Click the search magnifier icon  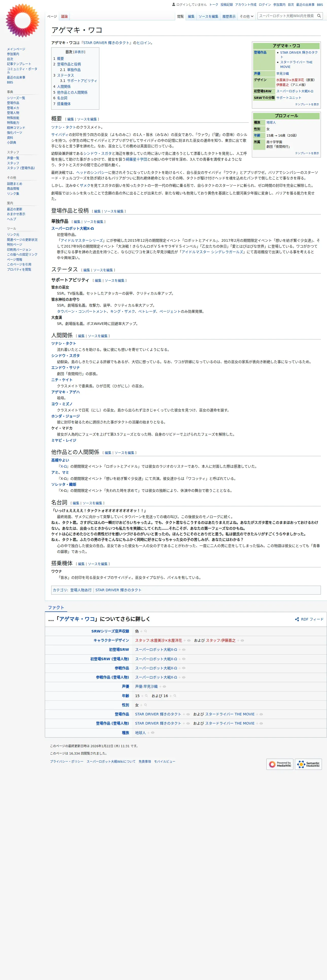tap(319, 16)
